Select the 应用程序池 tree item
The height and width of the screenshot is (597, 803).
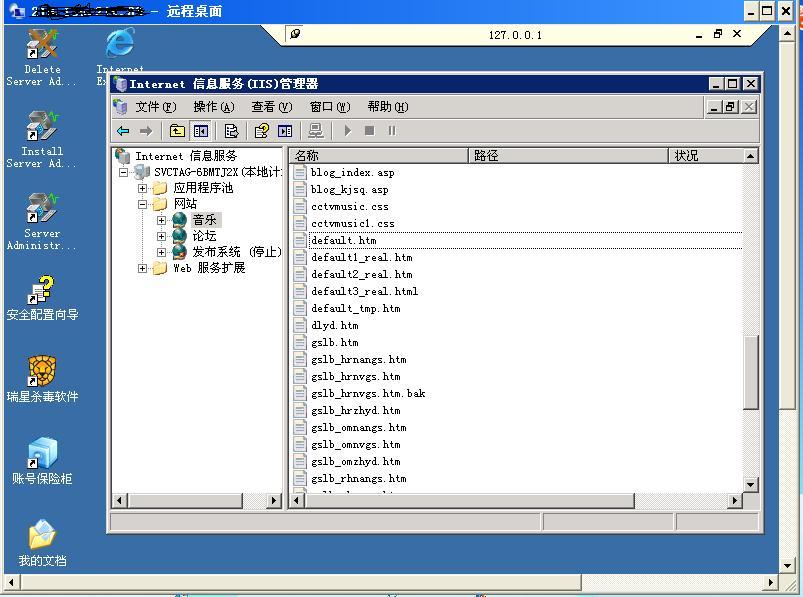(203, 188)
